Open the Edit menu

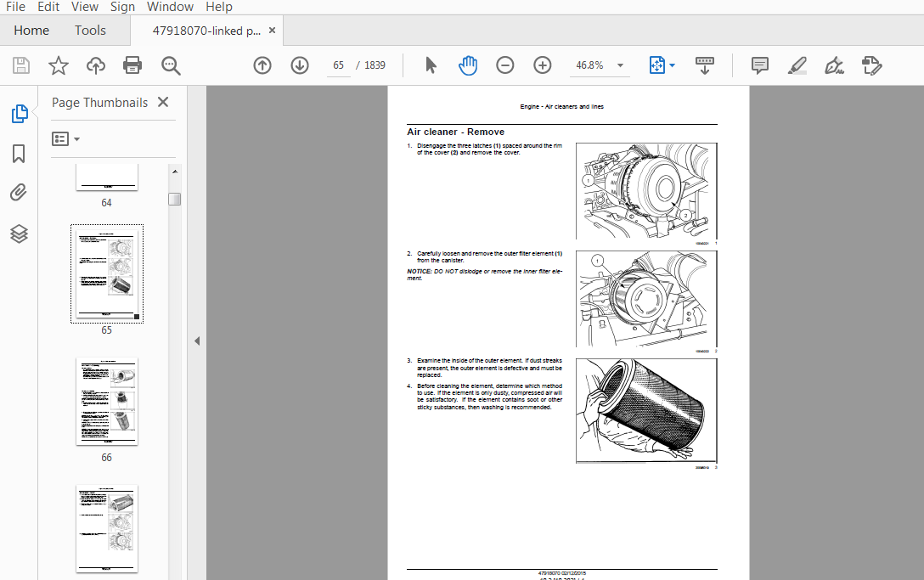[x=48, y=7]
